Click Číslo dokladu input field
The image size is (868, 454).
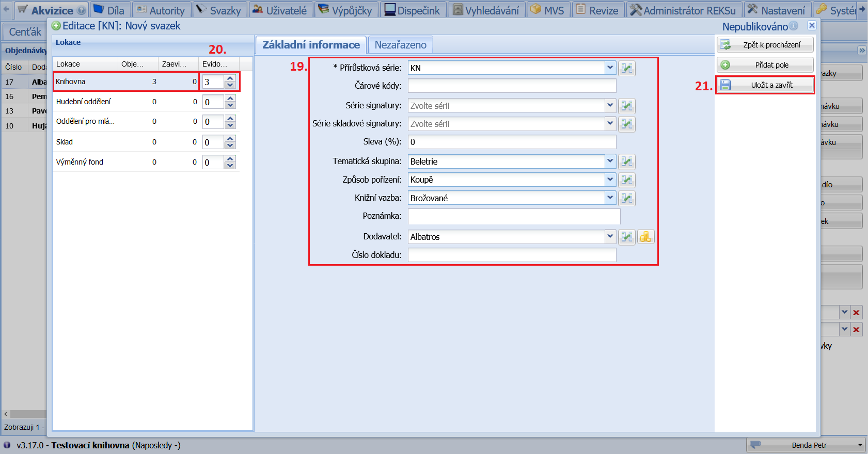[x=512, y=255]
